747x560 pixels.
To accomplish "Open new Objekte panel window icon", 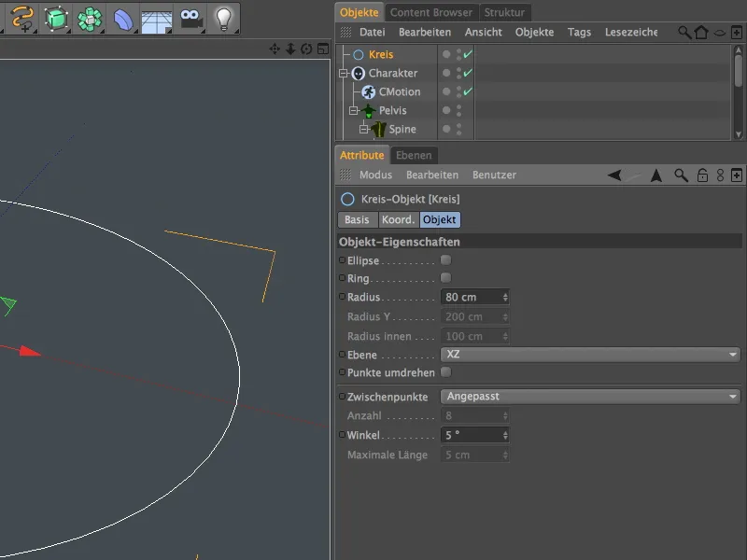I will [x=737, y=33].
